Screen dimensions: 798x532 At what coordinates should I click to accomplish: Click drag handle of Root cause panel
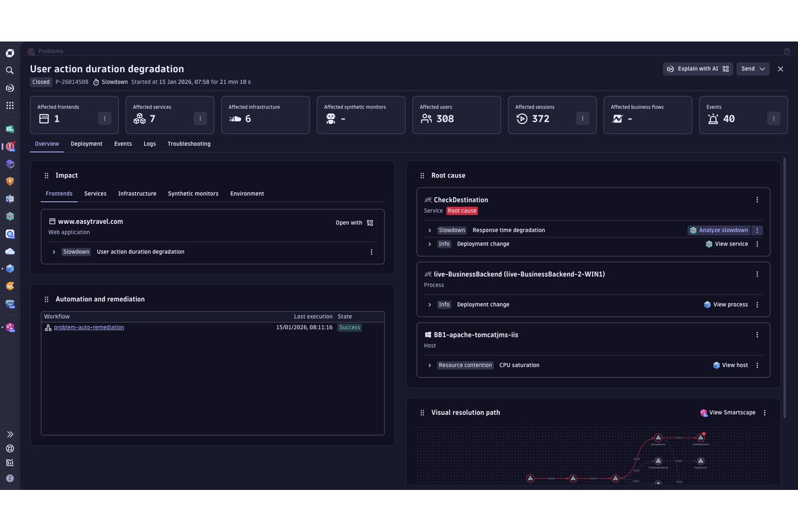click(x=422, y=176)
